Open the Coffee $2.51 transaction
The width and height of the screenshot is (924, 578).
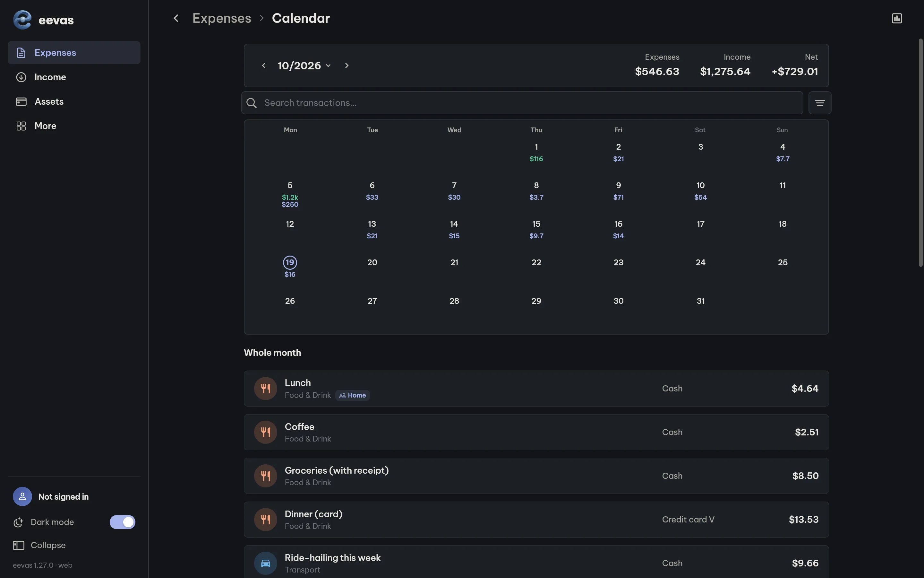pyautogui.click(x=536, y=432)
